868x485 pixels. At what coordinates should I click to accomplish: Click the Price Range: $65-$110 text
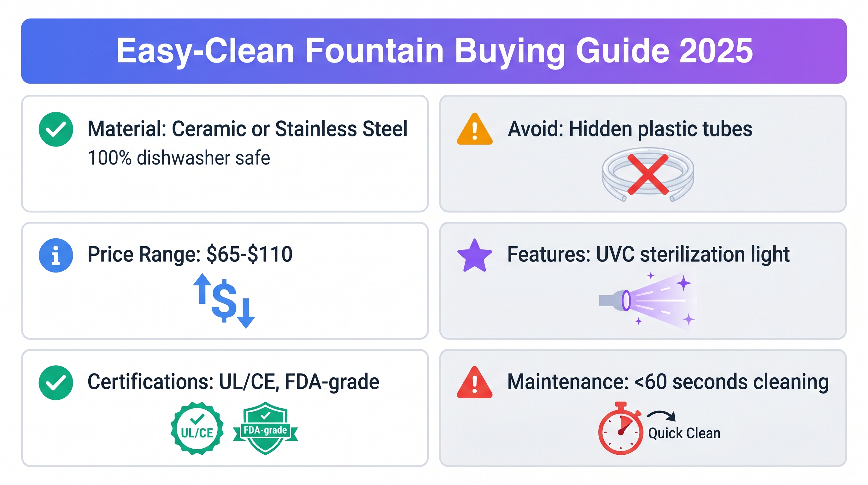tap(190, 254)
